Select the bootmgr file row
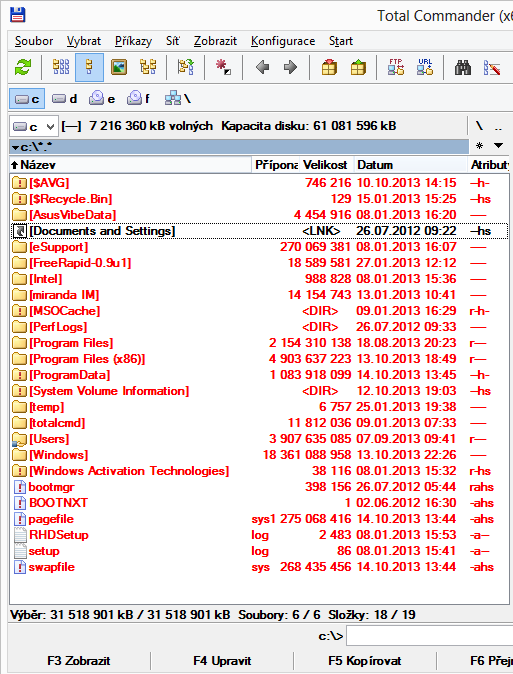Screen dimensions: 513x674 (x=259, y=487)
